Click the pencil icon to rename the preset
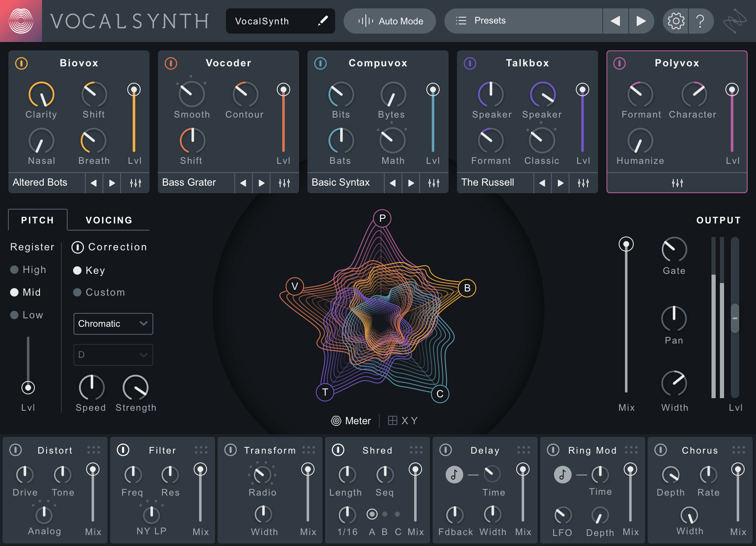The width and height of the screenshot is (756, 546). (x=323, y=21)
